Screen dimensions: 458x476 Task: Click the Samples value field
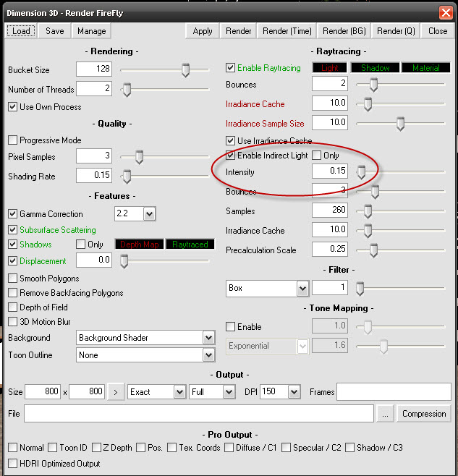pos(329,210)
